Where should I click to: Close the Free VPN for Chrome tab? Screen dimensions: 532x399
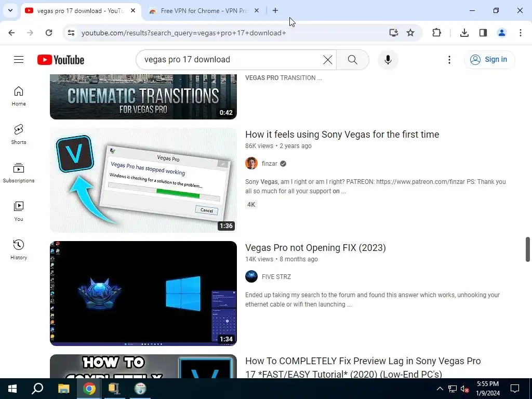[x=257, y=11]
